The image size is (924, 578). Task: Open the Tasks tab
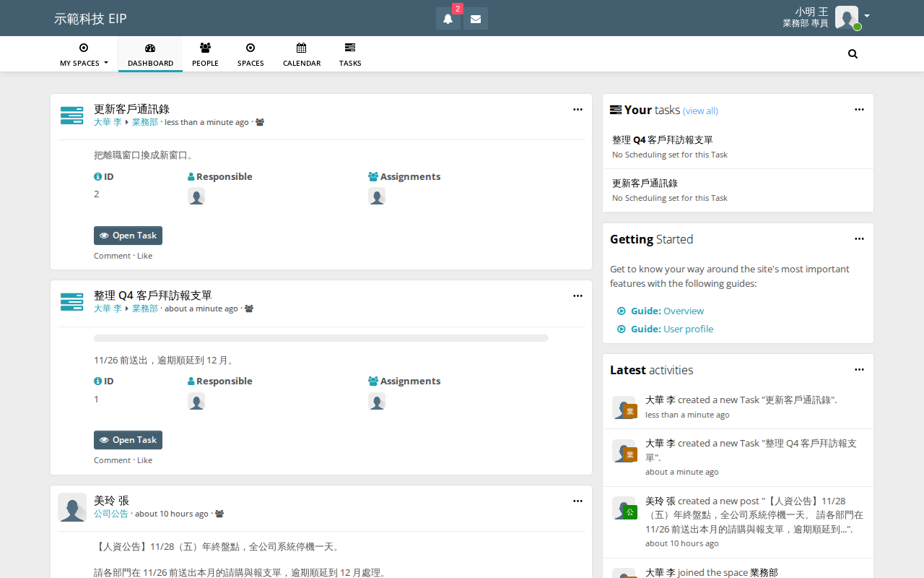[350, 54]
